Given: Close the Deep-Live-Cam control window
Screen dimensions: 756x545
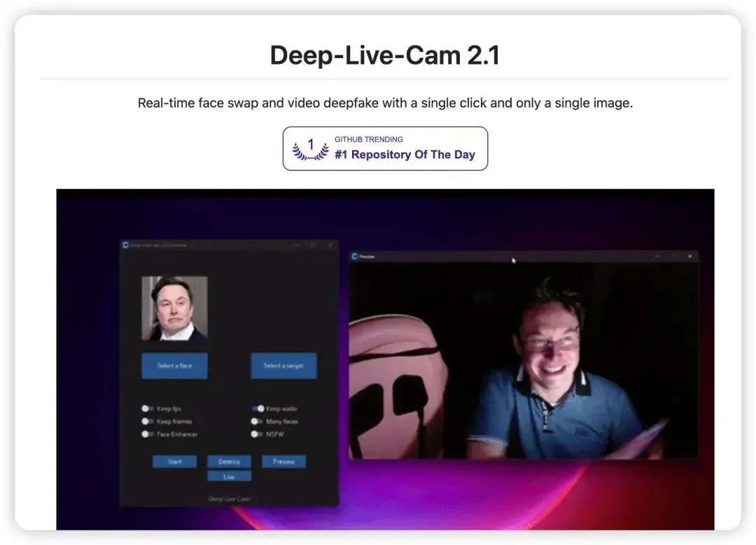Looking at the screenshot, I should [x=330, y=245].
